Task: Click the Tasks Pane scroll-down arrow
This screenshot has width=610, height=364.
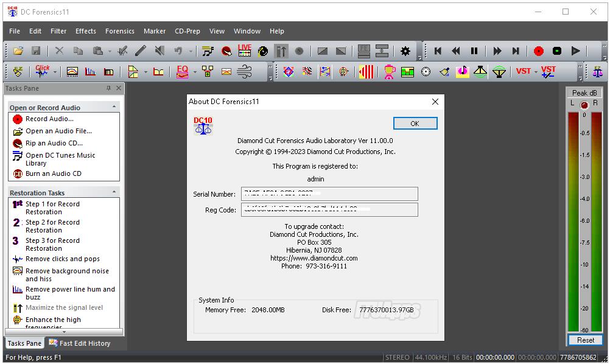Action: pyautogui.click(x=64, y=332)
